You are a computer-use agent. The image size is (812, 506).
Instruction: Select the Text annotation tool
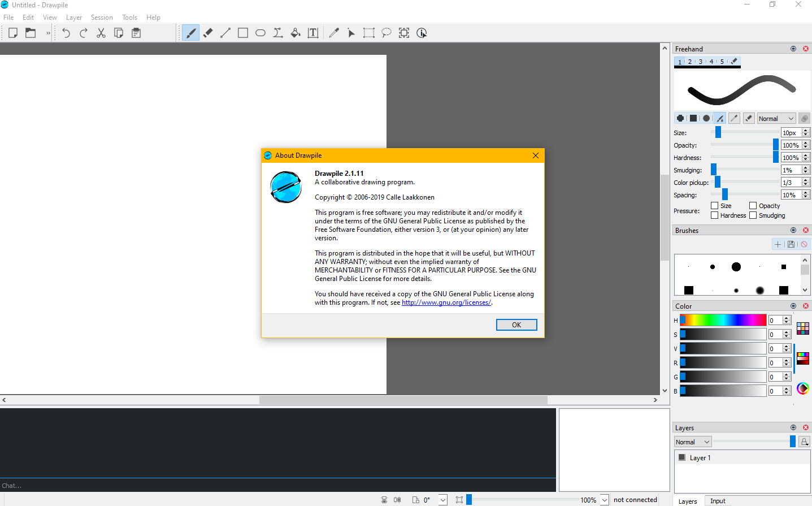[313, 33]
